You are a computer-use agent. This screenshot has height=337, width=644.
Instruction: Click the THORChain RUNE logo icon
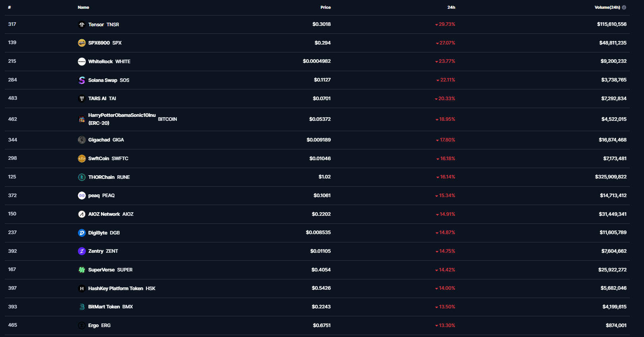tap(82, 177)
